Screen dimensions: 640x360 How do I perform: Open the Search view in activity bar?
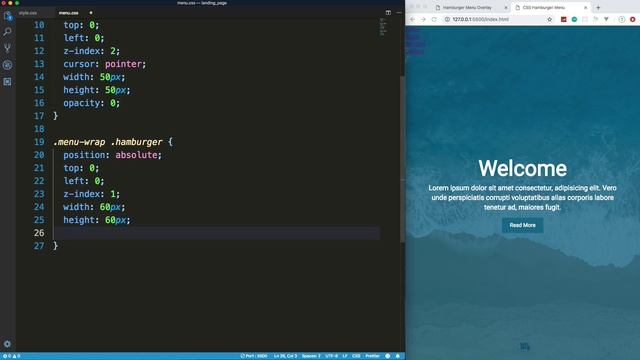7,32
